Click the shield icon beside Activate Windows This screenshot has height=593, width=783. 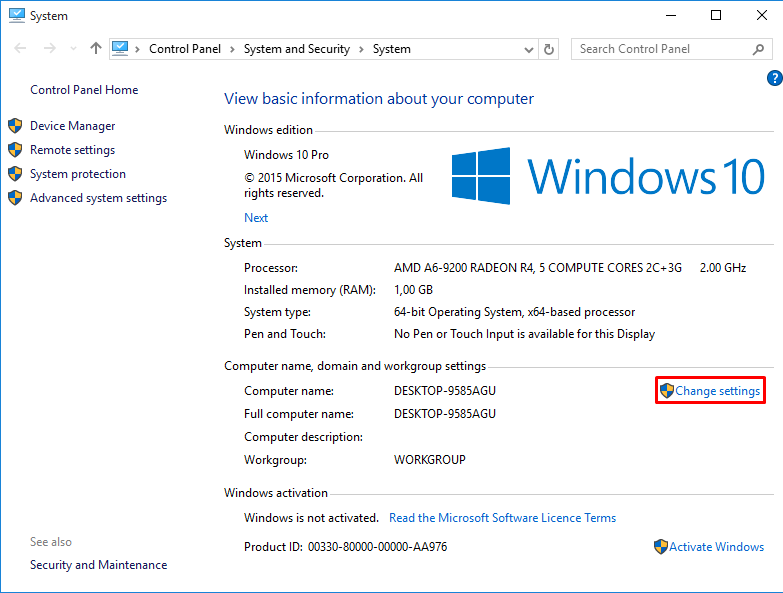(661, 547)
